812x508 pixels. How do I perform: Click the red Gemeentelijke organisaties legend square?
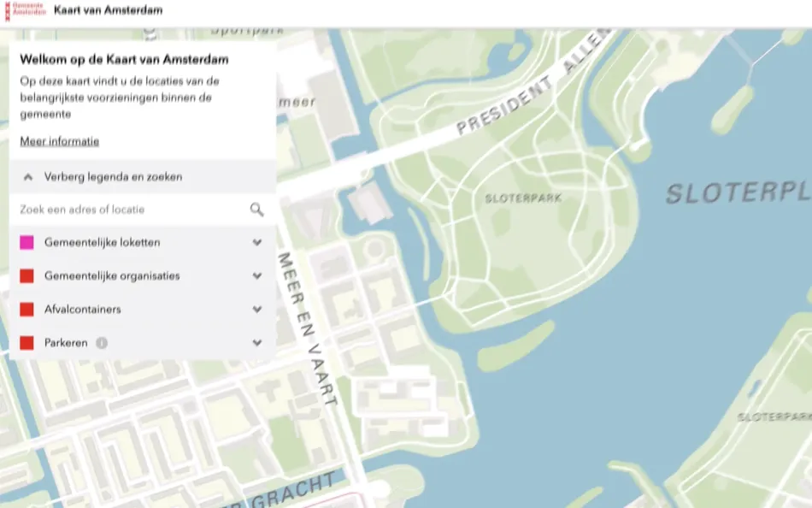[x=26, y=275]
